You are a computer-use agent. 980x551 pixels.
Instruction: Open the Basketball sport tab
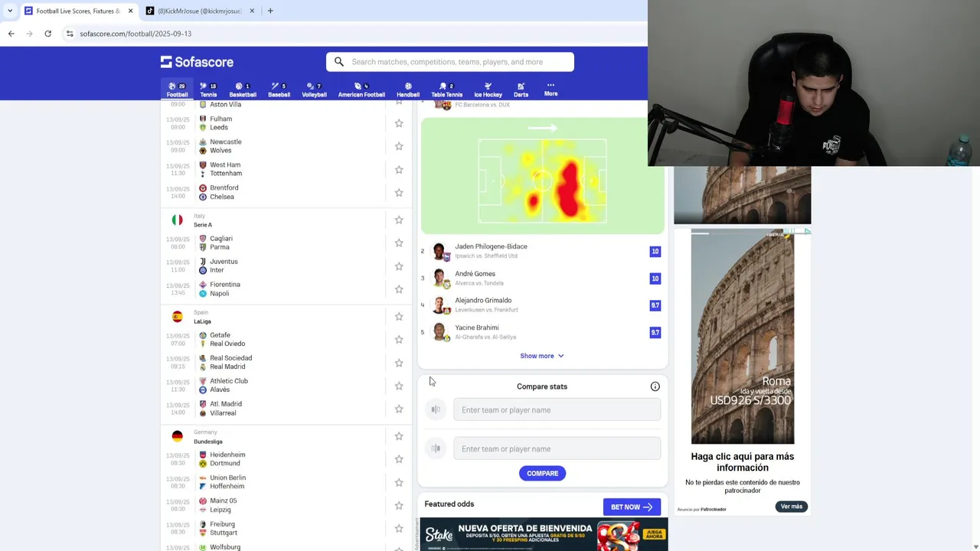tap(243, 90)
